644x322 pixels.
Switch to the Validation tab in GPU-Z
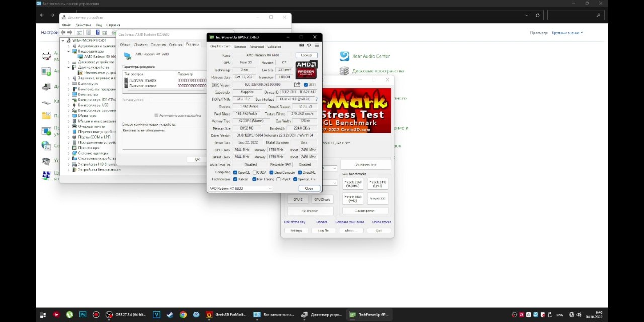point(274,46)
